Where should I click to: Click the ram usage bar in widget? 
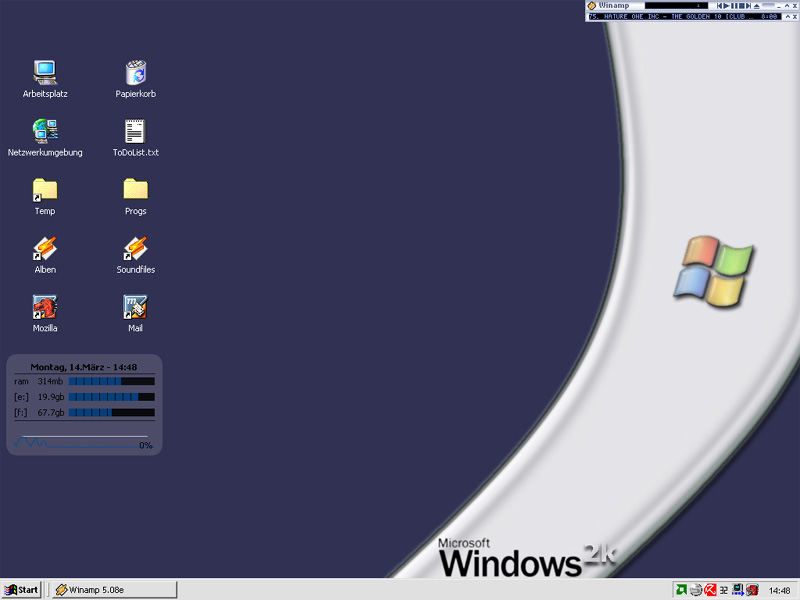[x=112, y=381]
